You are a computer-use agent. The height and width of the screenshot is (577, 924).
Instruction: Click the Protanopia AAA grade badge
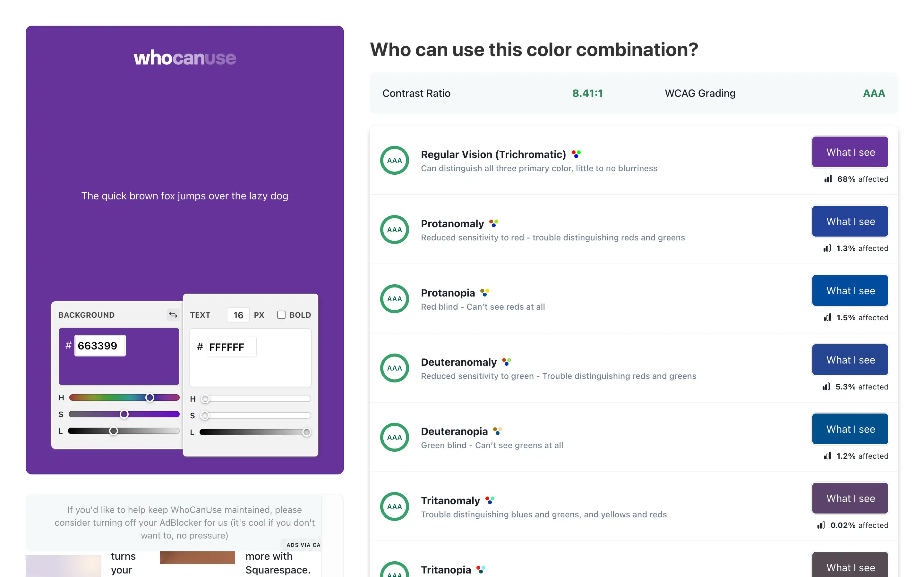tap(394, 299)
